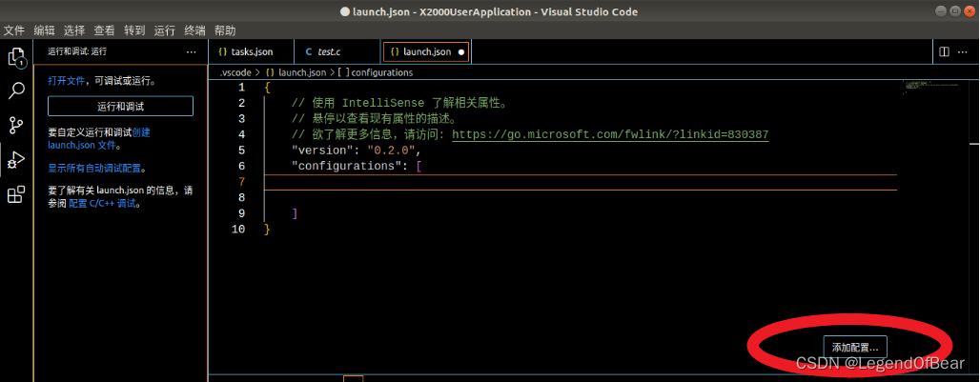Open the 终端 menu
Viewport: 980px width, 382px height.
point(194,30)
